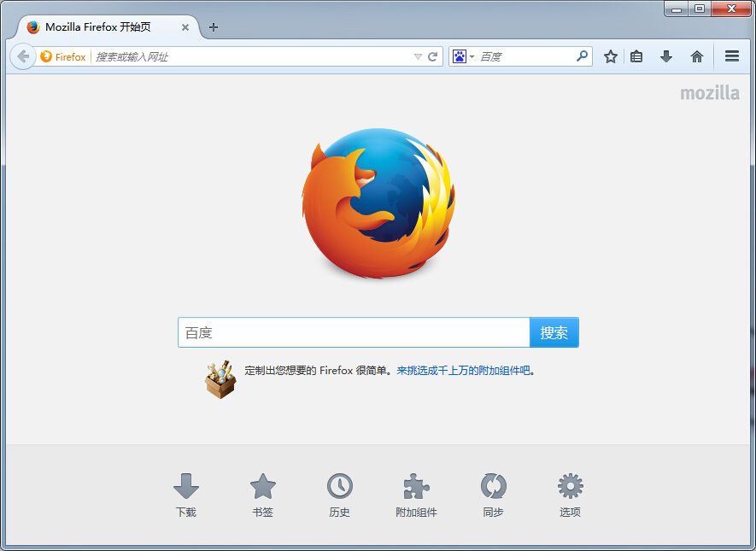
Task: Open the Downloads panel in the toolbar
Action: point(666,56)
